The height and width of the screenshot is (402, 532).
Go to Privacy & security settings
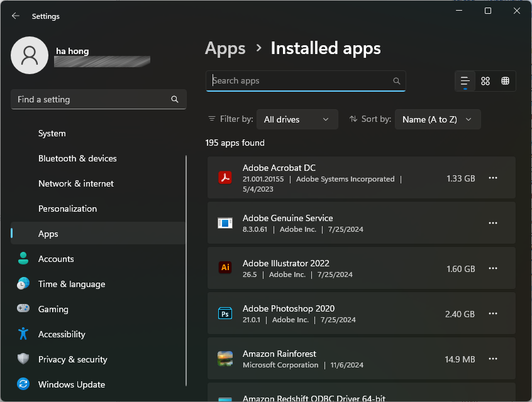pyautogui.click(x=72, y=359)
